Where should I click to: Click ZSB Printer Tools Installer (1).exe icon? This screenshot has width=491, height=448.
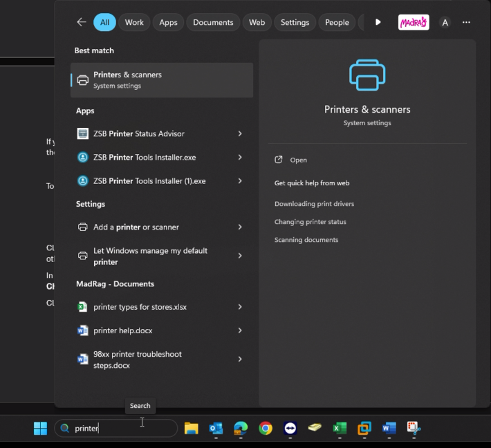point(83,181)
